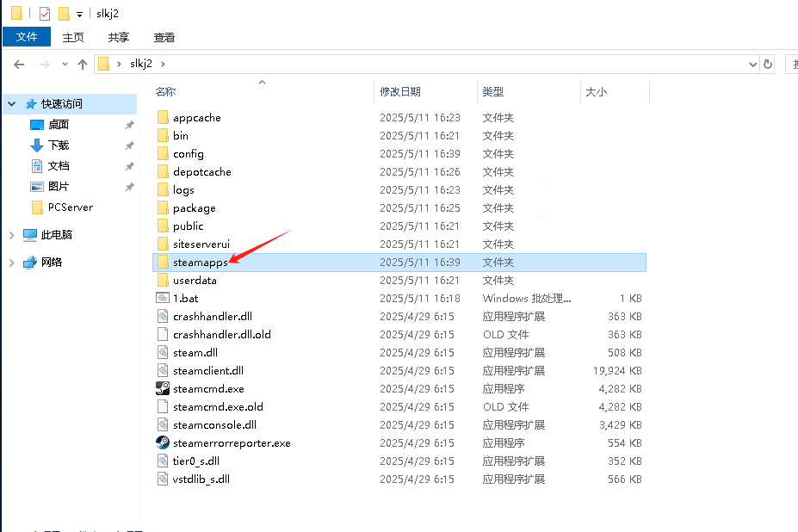
Task: Open 下载 in quick access
Action: click(59, 145)
